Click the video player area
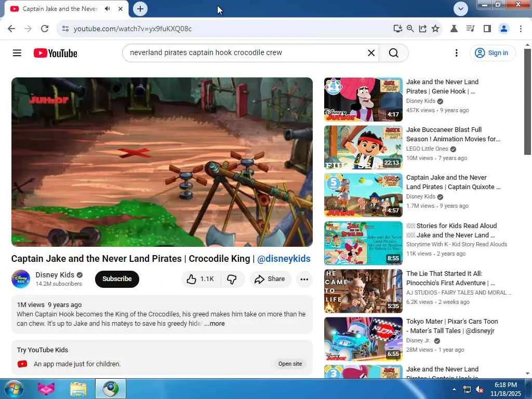This screenshot has height=399, width=532. [x=162, y=162]
